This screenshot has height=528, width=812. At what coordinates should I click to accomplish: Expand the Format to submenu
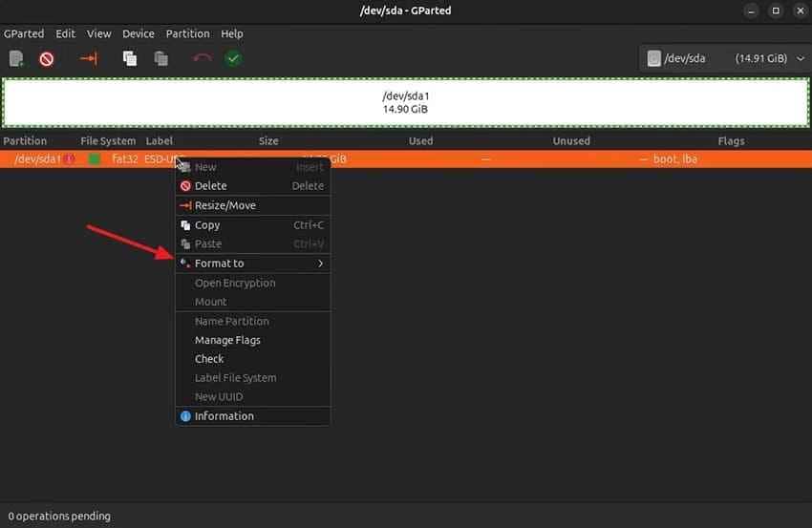point(253,264)
